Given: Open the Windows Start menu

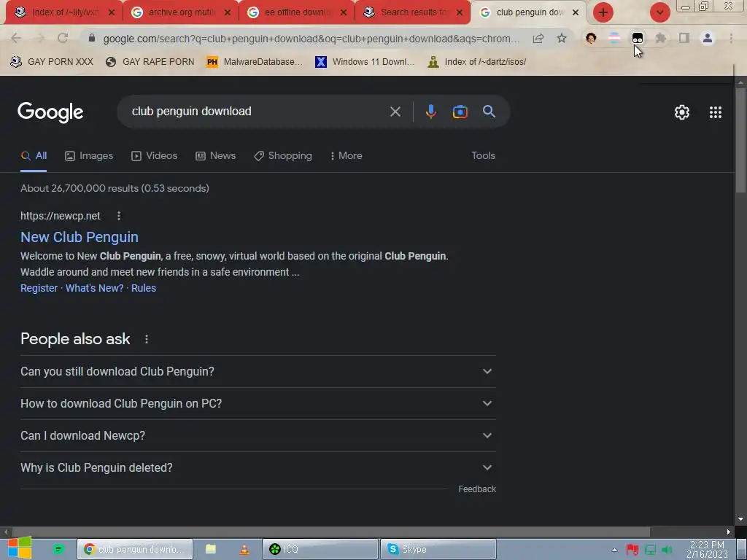Looking at the screenshot, I should pos(20,548).
